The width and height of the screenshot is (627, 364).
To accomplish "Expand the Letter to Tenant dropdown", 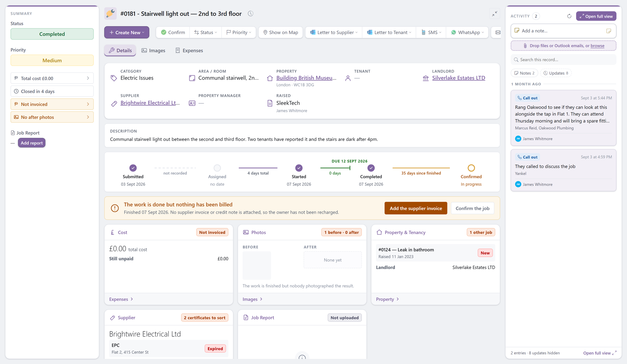I will (x=389, y=32).
